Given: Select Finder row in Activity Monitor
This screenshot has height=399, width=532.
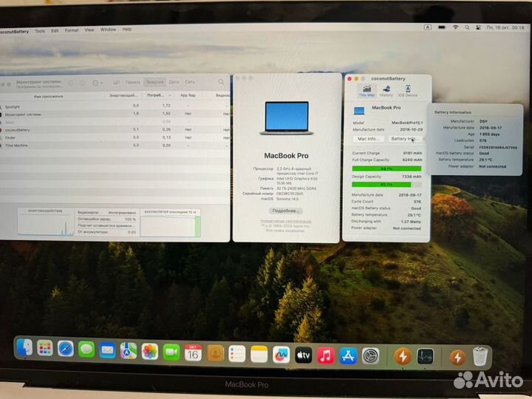Looking at the screenshot, I should [x=115, y=137].
